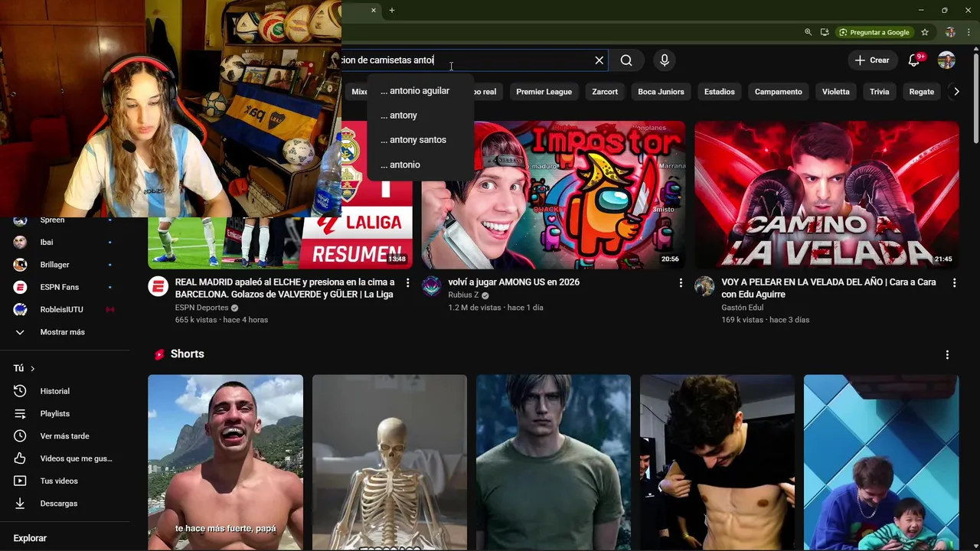The width and height of the screenshot is (980, 551).
Task: Open the account avatar menu
Action: tap(946, 60)
